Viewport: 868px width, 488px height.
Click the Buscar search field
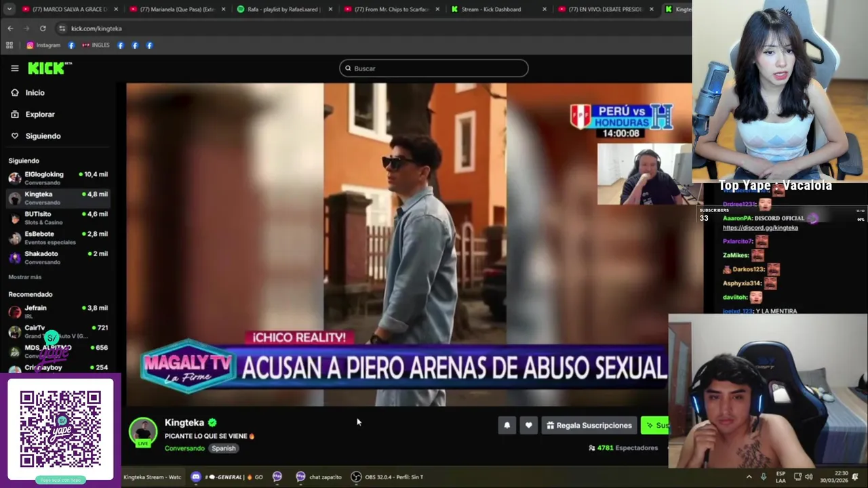[x=433, y=68]
